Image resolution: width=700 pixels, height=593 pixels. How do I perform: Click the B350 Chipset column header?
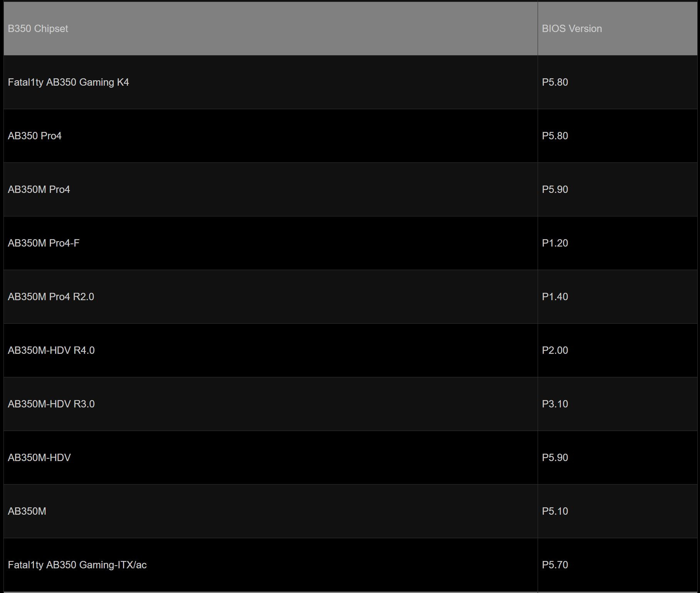tap(38, 29)
